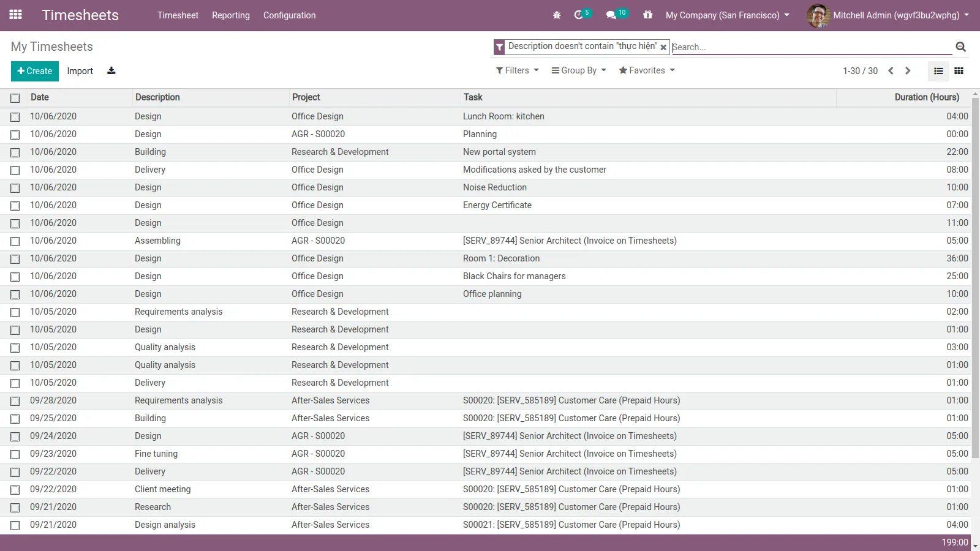This screenshot has width=980, height=551.
Task: Click the search magnifier icon
Action: coord(960,47)
